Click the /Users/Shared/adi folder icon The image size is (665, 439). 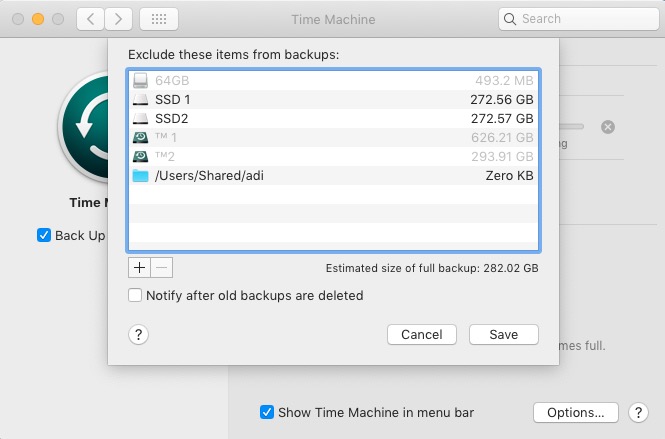[x=140, y=176]
